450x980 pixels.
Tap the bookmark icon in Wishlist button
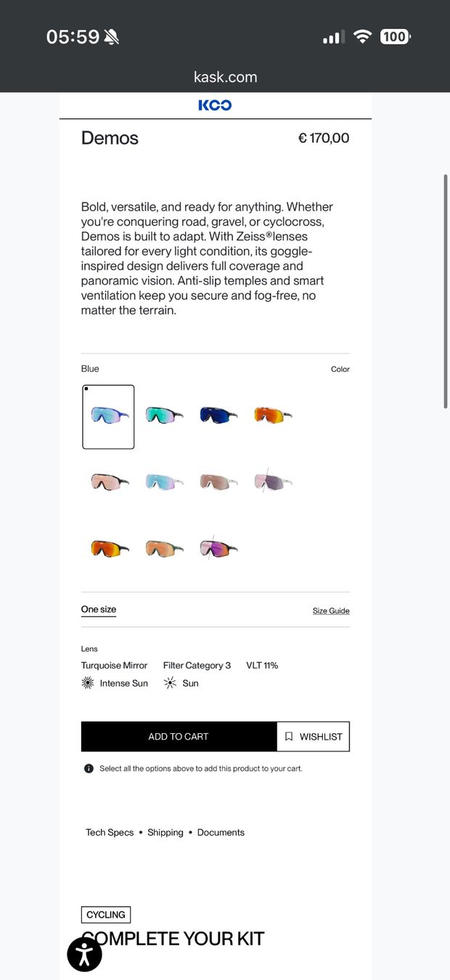tap(289, 736)
